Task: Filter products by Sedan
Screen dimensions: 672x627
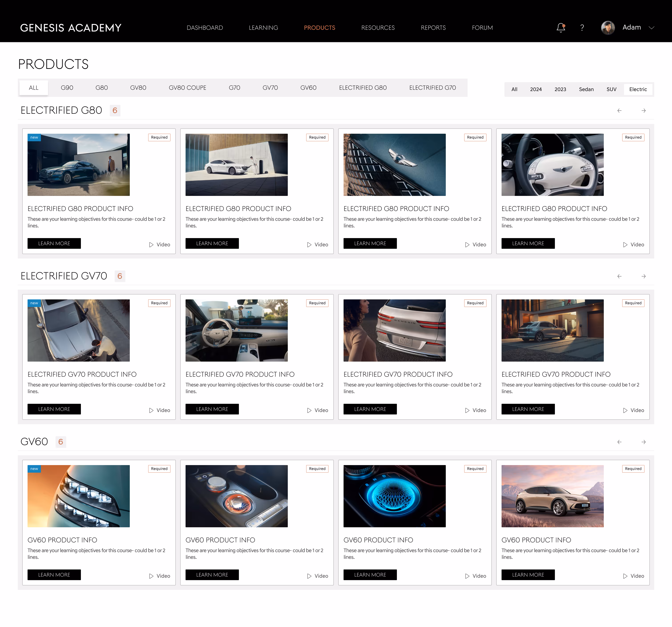Action: coord(586,90)
